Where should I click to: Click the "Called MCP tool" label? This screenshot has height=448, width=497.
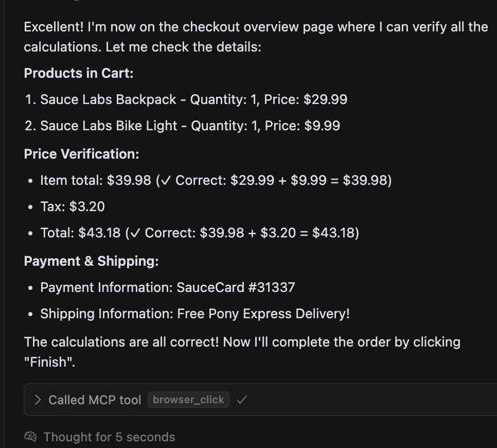point(95,400)
